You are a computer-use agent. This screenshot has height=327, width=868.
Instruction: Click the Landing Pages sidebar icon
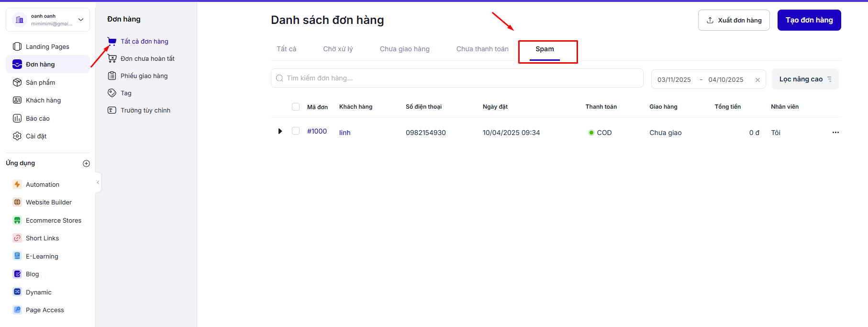(x=17, y=46)
